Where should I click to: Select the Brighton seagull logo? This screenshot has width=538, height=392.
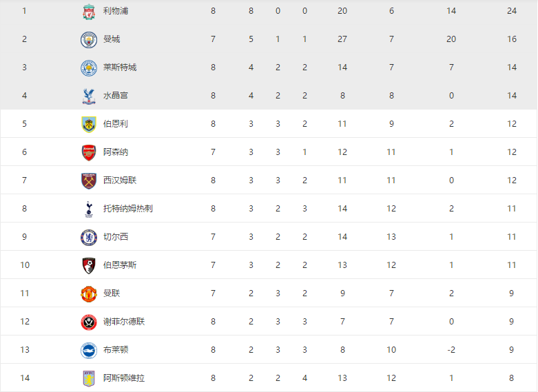point(89,351)
